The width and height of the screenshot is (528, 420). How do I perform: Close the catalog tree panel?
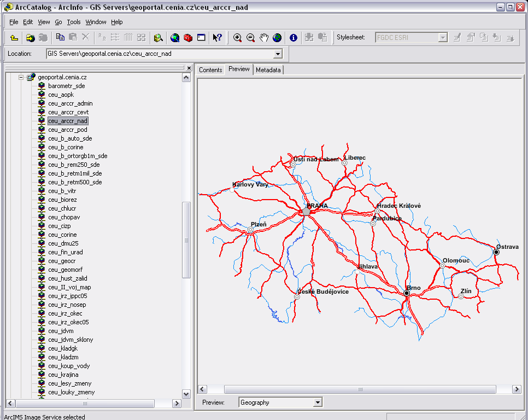(x=189, y=68)
